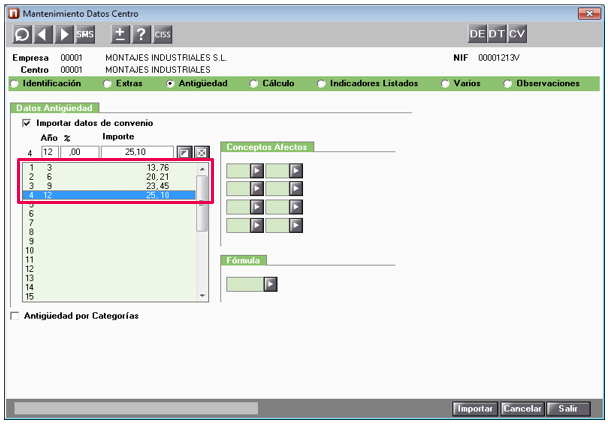
Task: Click the plus/minus toolbar icon
Action: [x=120, y=35]
